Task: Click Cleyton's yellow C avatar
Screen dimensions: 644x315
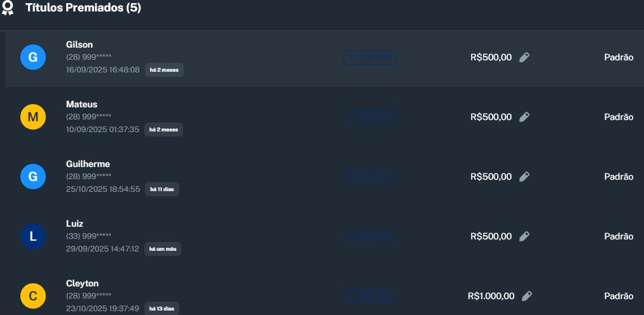Action: tap(33, 296)
